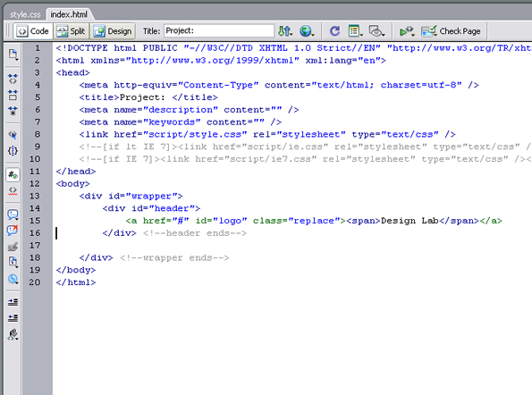This screenshot has height=395, width=532.
Task: Select Parent Tag icon
Action: [13, 135]
